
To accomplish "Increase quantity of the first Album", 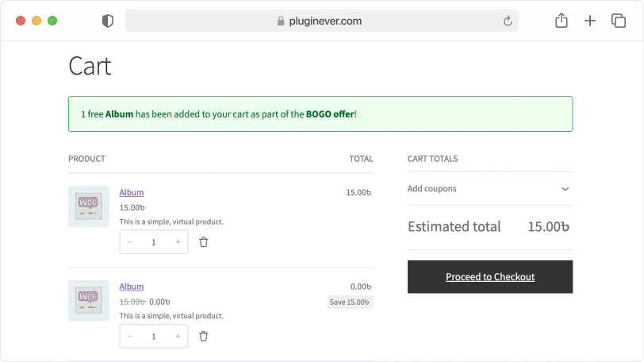I will pyautogui.click(x=178, y=242).
